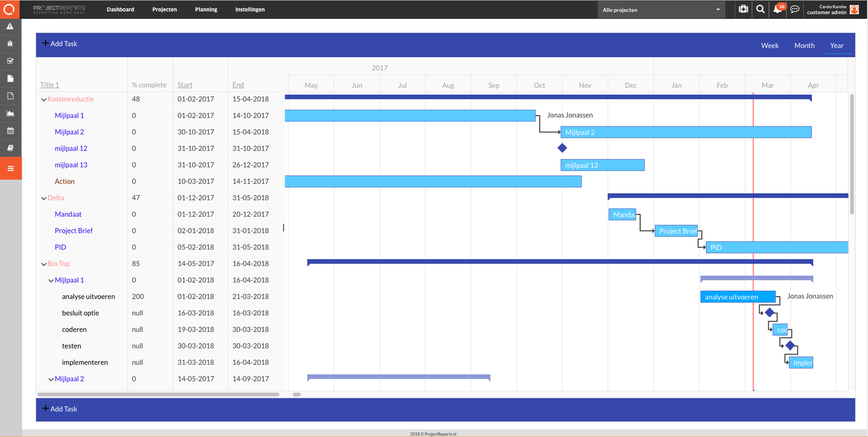This screenshot has height=437, width=868.
Task: Click the medical kit icon in header
Action: coord(743,9)
